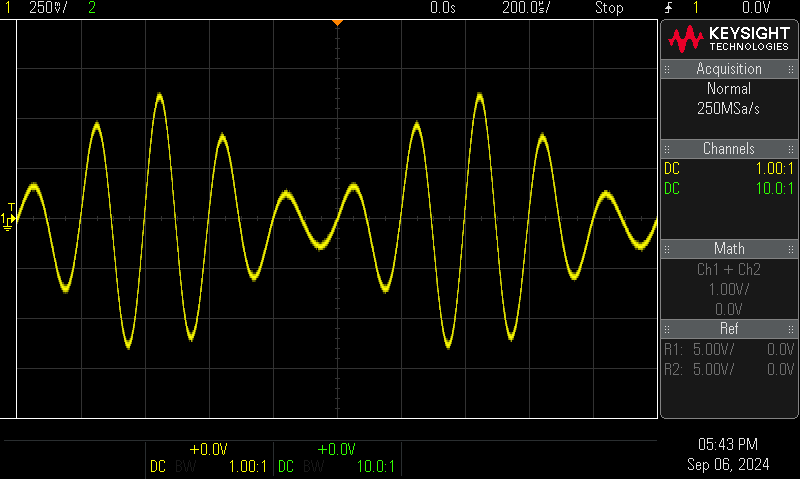This screenshot has width=800, height=479.
Task: Click the 250mV/ vertical scale readout
Action: pos(47,8)
